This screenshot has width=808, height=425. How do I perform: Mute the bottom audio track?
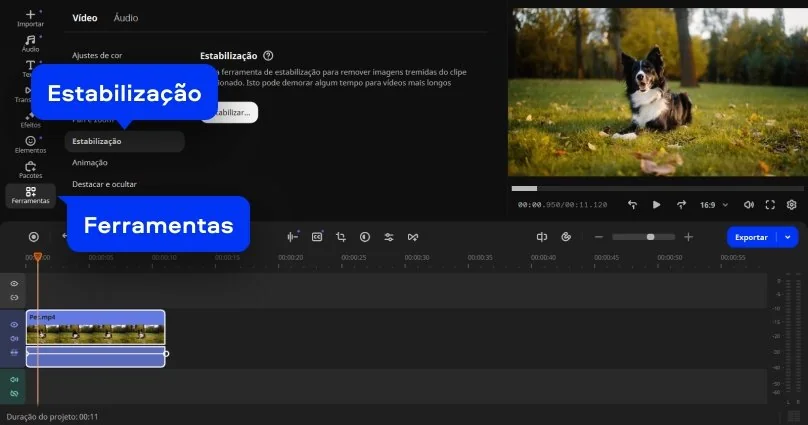(x=14, y=380)
